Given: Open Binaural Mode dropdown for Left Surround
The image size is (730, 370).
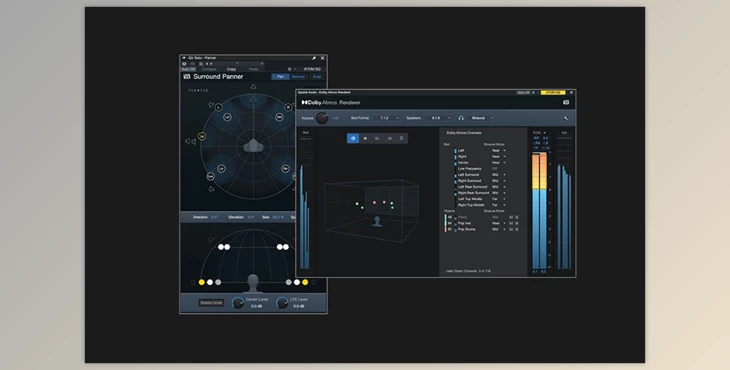Looking at the screenshot, I should pos(499,175).
